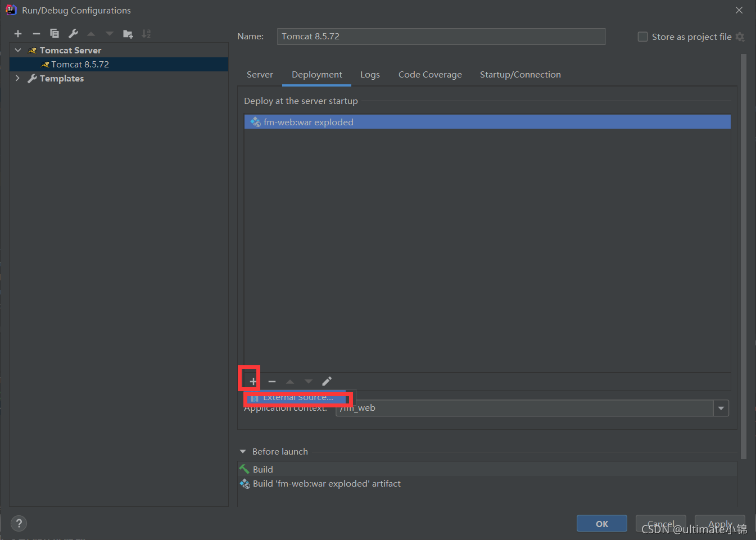The height and width of the screenshot is (540, 756).
Task: Open the edit templates wrench icon
Action: tap(73, 34)
